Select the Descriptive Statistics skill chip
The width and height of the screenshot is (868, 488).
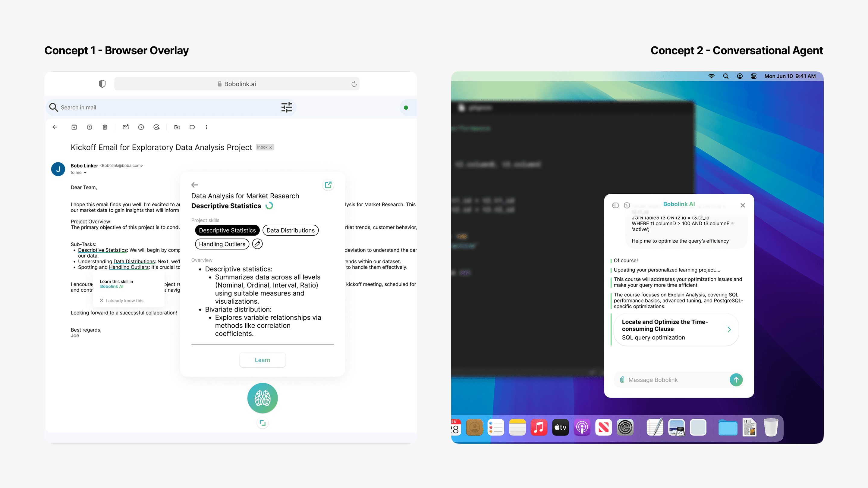[x=227, y=230]
